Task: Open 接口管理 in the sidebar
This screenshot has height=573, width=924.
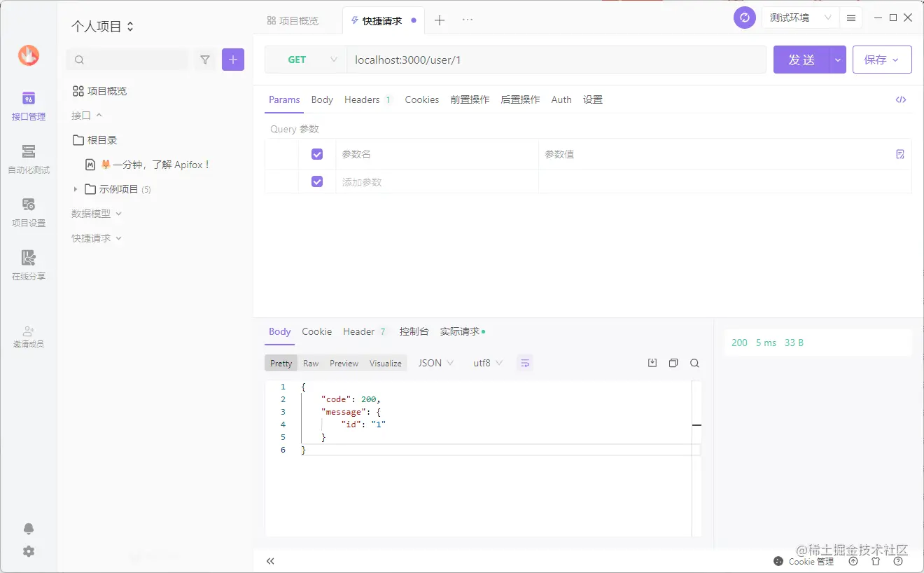Action: tap(28, 106)
